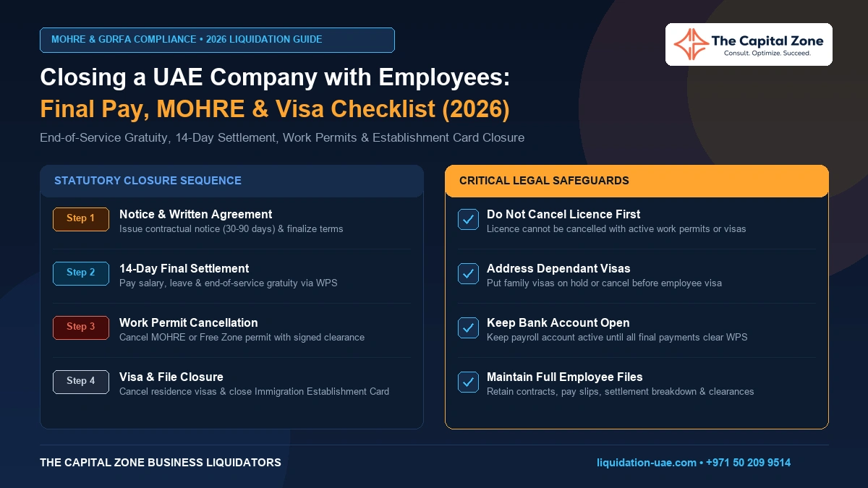Click 'The Capital Zone' logo wordmark

point(767,40)
